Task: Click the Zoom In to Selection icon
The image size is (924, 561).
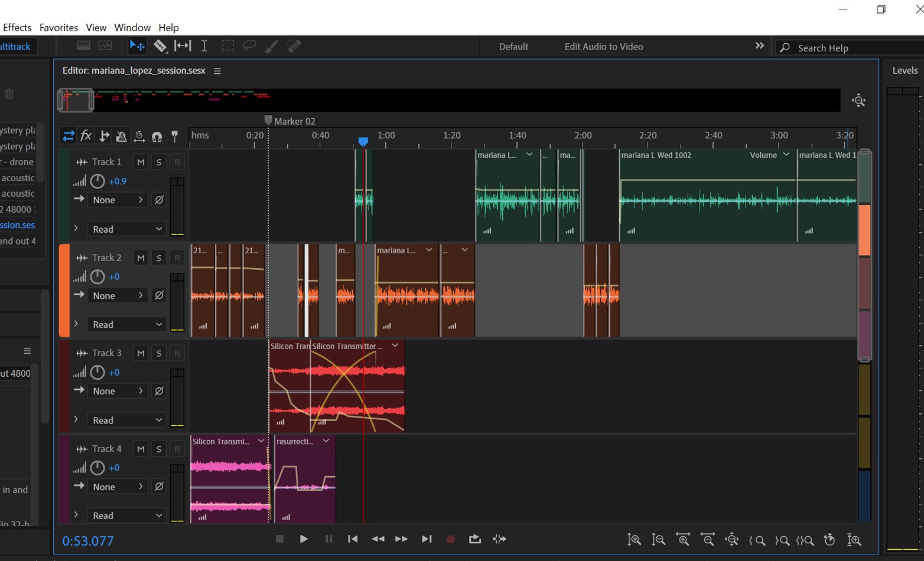Action: click(x=805, y=539)
